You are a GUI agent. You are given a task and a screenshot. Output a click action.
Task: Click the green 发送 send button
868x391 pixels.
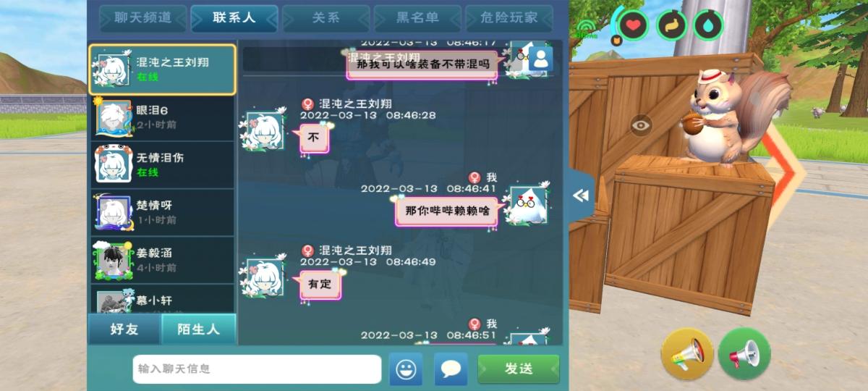(x=519, y=369)
